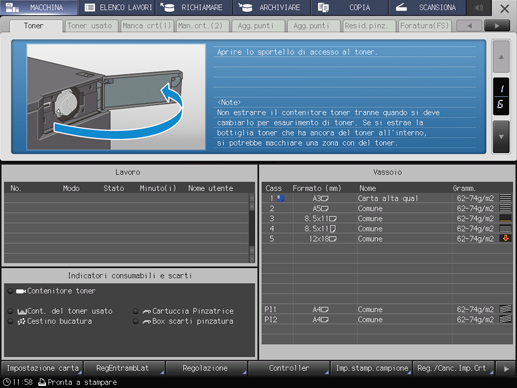Viewport: 517px width, 388px height.
Task: Open Reg./Canc.Imp.Crt
Action: [453, 368]
